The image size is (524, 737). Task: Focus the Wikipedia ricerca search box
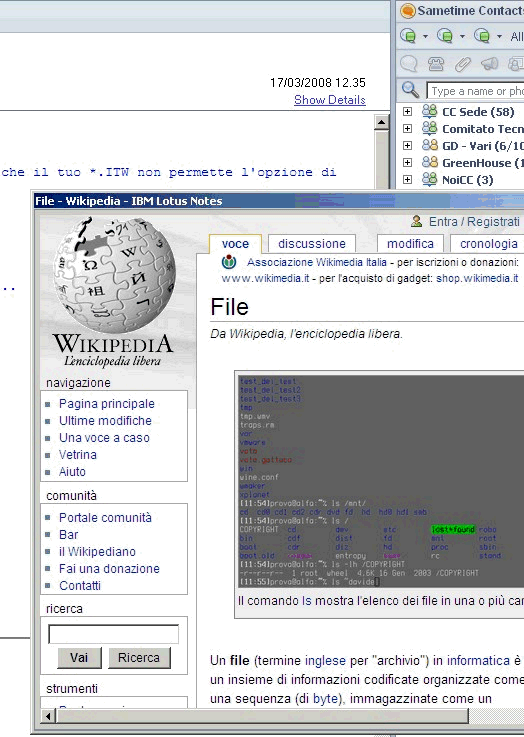click(x=113, y=634)
